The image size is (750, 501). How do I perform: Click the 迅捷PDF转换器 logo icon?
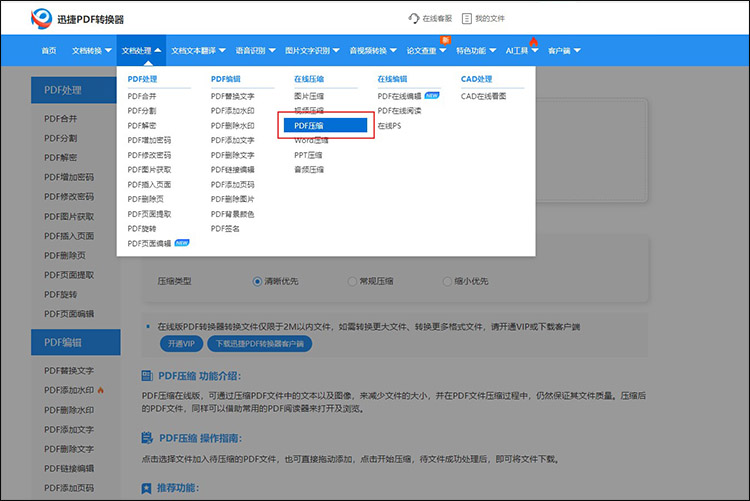(41, 19)
